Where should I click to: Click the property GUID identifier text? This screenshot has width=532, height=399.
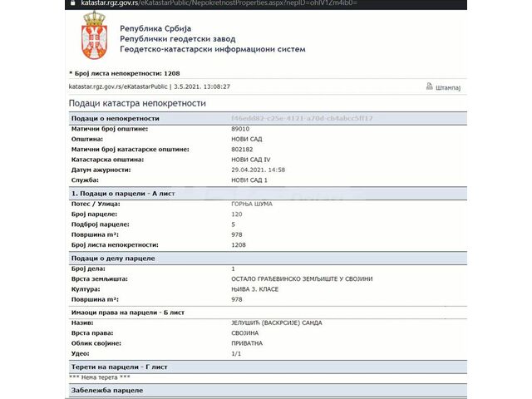click(x=302, y=119)
